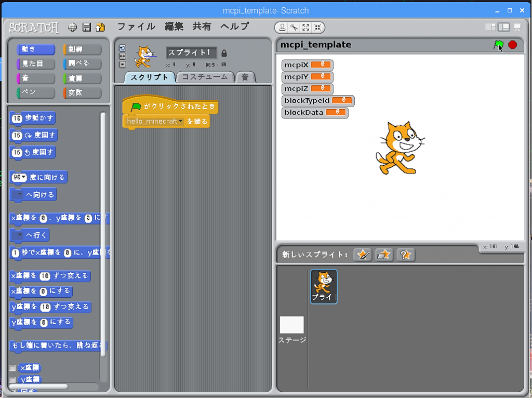532x398 pixels.
Task: Click the horizontal scrollbar of blocks palette
Action: coord(38,387)
